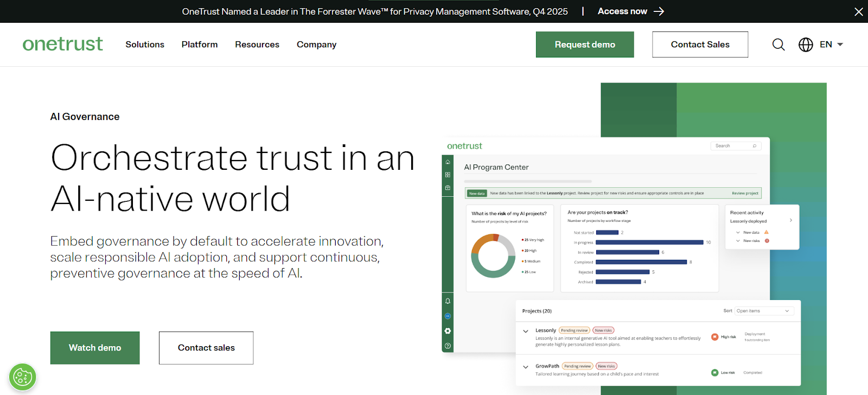Screen dimensions: 868x395
Task: Click home icon in AI Program Center sidebar
Action: [448, 162]
